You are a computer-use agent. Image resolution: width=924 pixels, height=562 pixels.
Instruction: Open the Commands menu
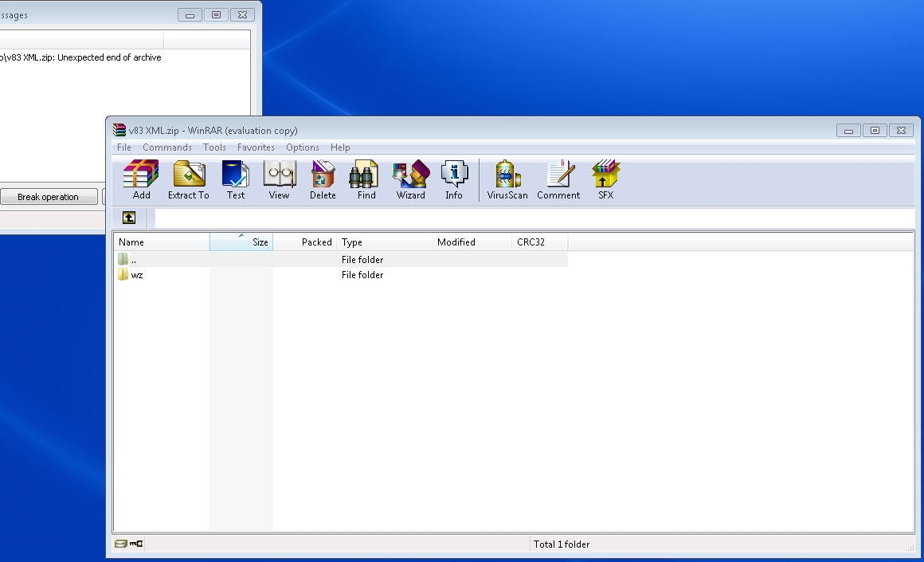tap(166, 147)
